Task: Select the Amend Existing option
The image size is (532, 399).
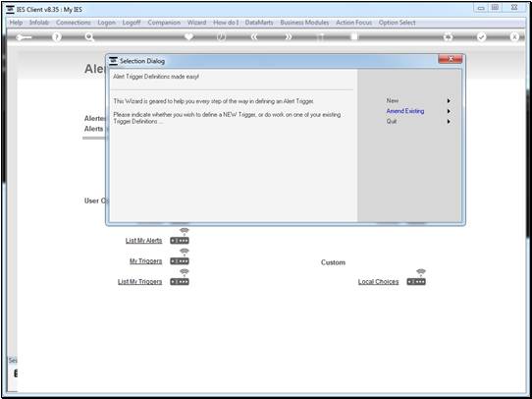Action: click(x=405, y=111)
